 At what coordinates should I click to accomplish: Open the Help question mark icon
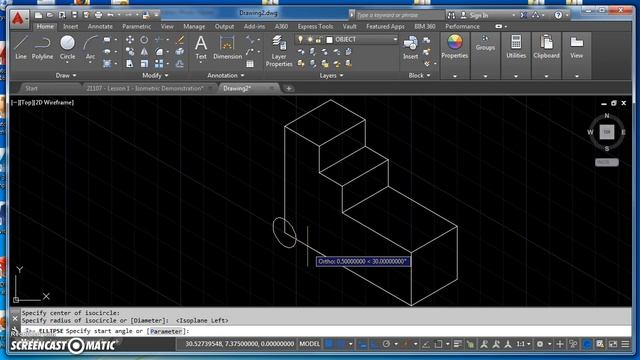coord(558,15)
